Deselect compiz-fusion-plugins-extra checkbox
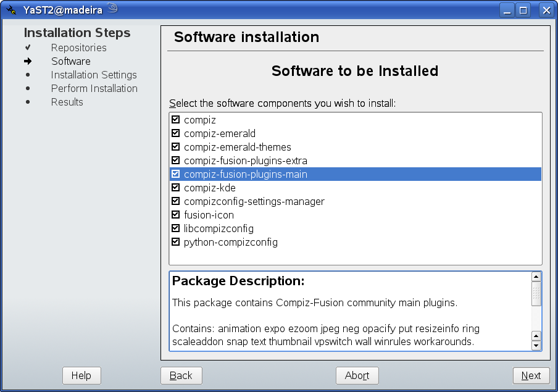558x392 pixels. coord(175,161)
